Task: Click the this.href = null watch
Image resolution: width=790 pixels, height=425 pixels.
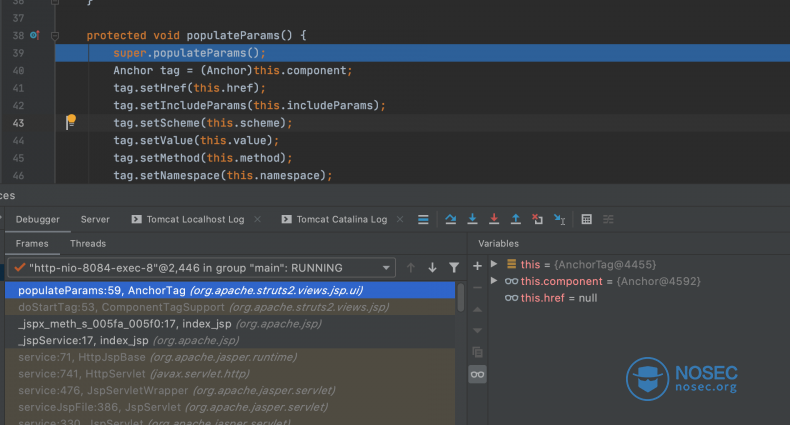Action: tap(551, 298)
